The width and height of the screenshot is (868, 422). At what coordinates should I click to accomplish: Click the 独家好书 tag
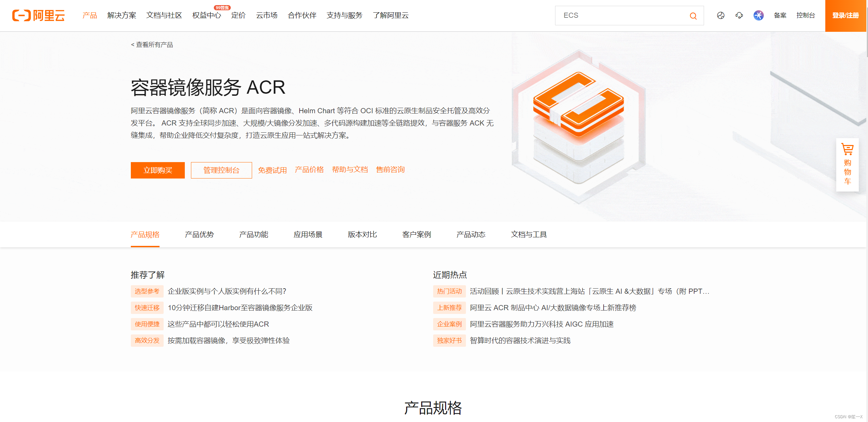click(x=449, y=341)
